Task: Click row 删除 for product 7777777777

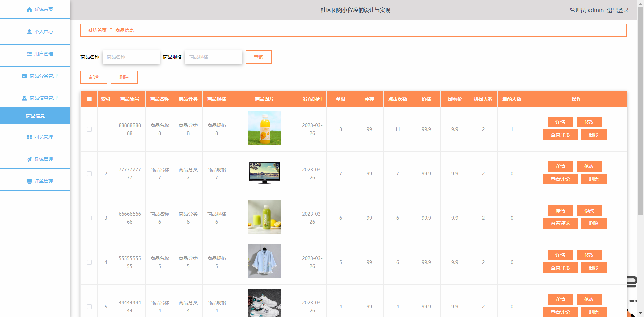Action: click(594, 179)
